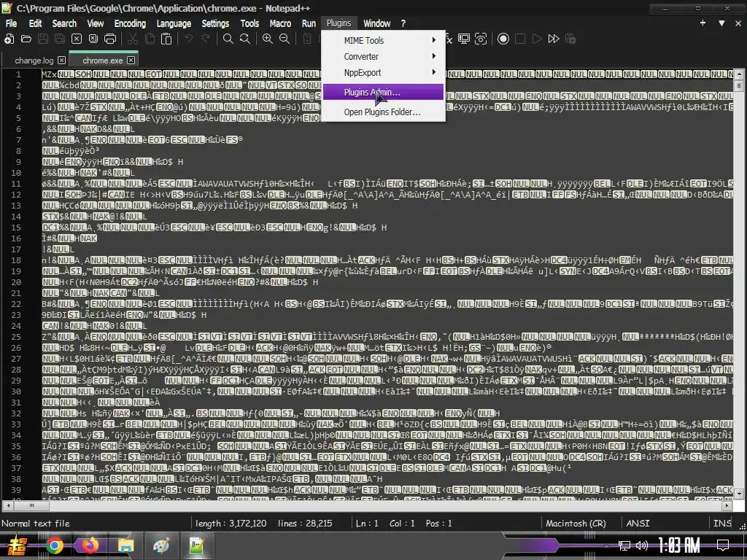
Task: Click the plus button at menu bar right
Action: [703, 23]
